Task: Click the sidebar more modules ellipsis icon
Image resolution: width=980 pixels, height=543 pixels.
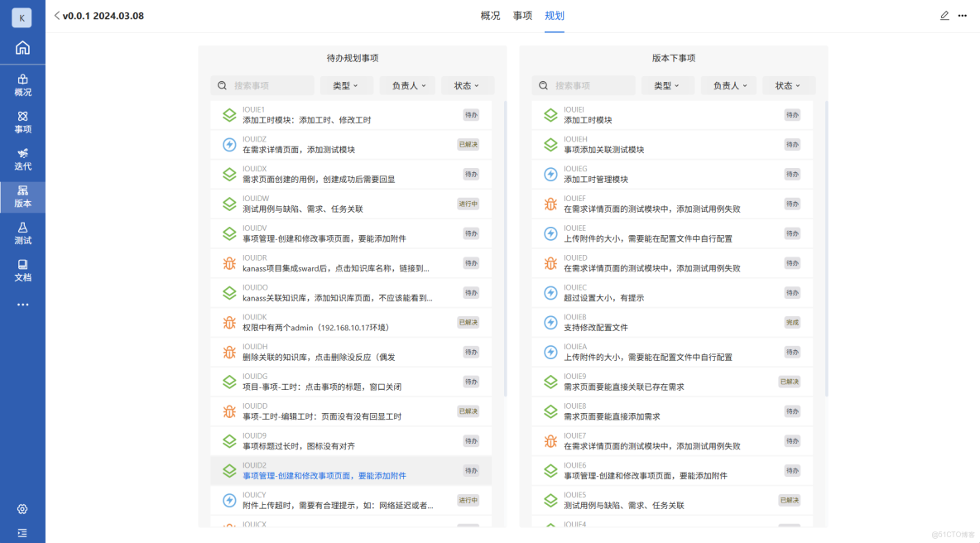Action: (x=22, y=305)
